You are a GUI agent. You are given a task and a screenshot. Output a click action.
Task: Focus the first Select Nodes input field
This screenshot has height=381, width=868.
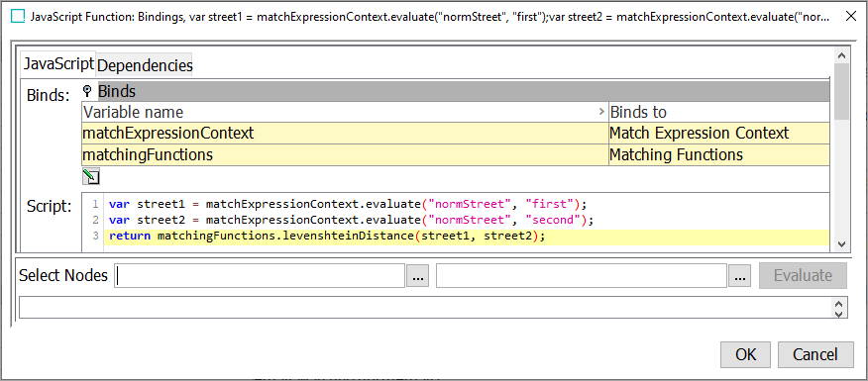coord(260,275)
